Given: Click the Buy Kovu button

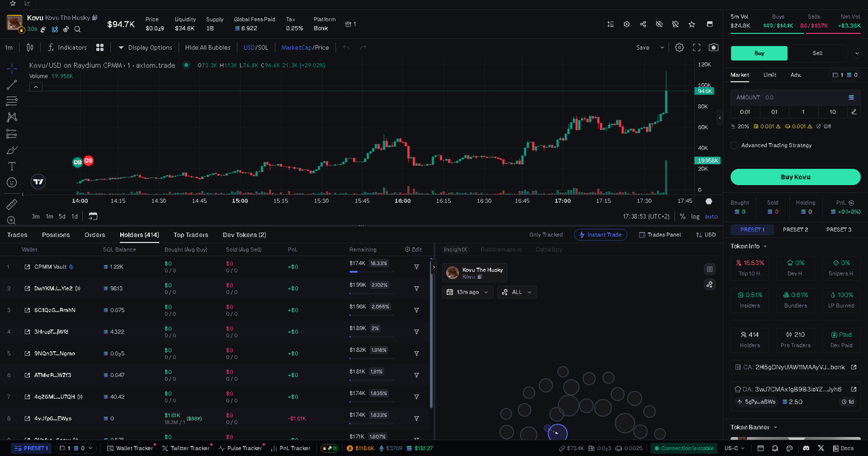Looking at the screenshot, I should tap(795, 177).
